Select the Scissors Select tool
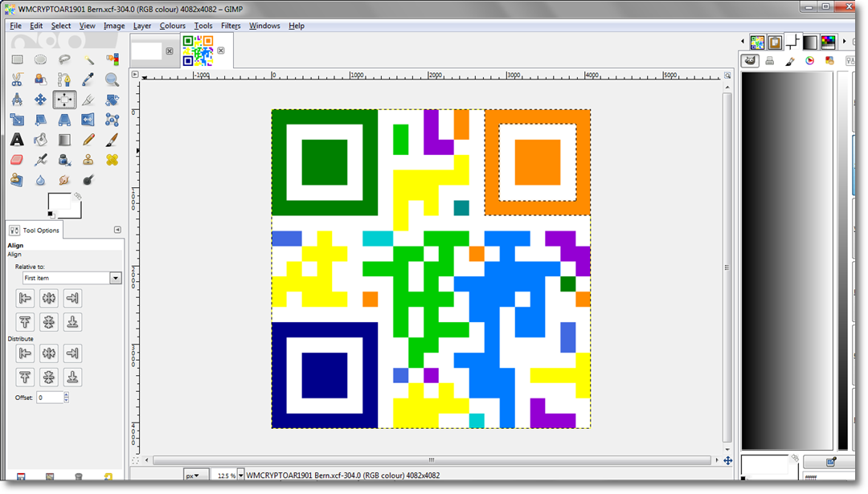Viewport: 868px width, 494px height. click(x=17, y=79)
